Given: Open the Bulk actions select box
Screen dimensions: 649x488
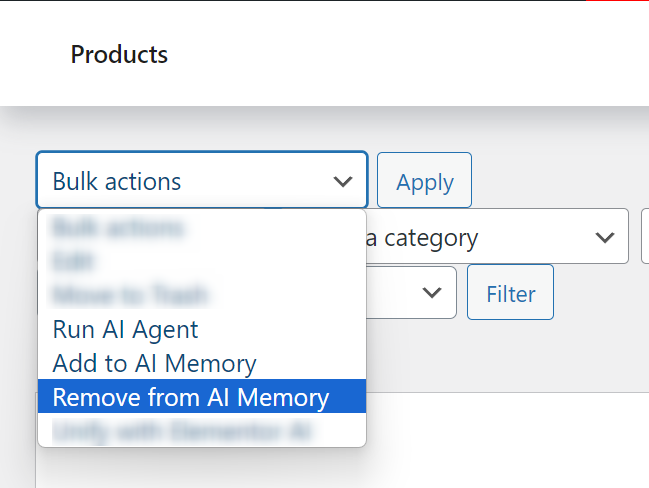Looking at the screenshot, I should [202, 180].
